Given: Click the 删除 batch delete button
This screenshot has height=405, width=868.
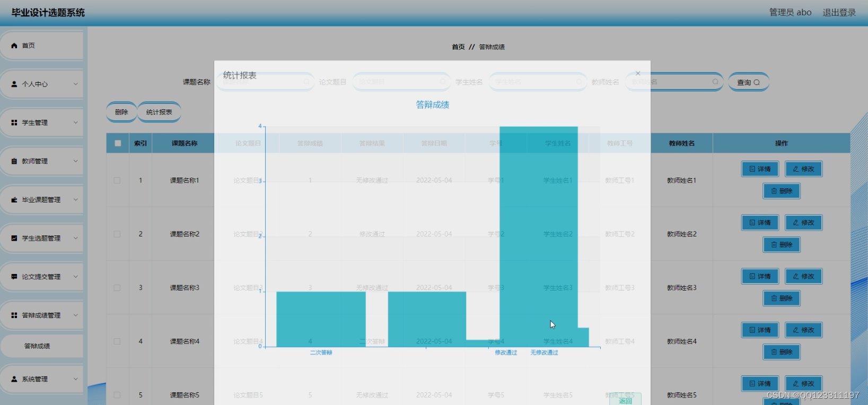Looking at the screenshot, I should [121, 112].
